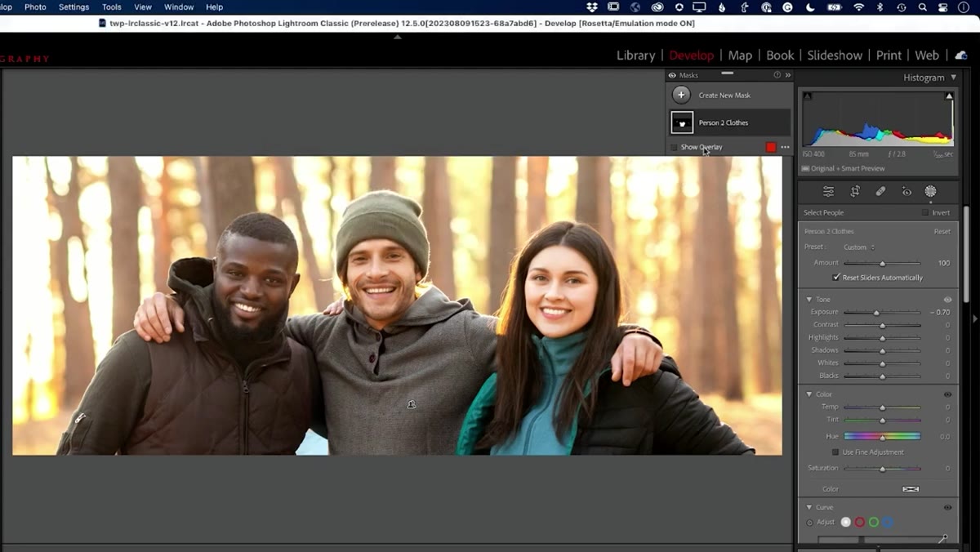Toggle Tone section eye visibility
The height and width of the screenshot is (552, 980).
tap(947, 300)
